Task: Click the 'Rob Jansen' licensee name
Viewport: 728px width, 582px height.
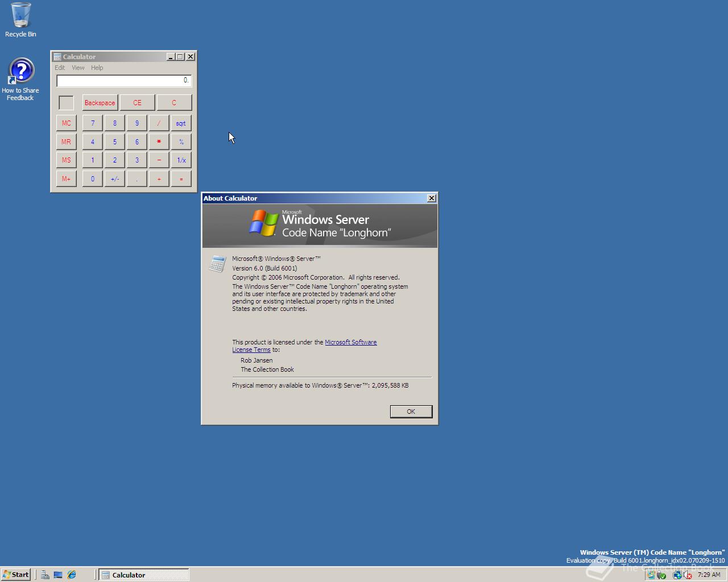Action: click(257, 360)
